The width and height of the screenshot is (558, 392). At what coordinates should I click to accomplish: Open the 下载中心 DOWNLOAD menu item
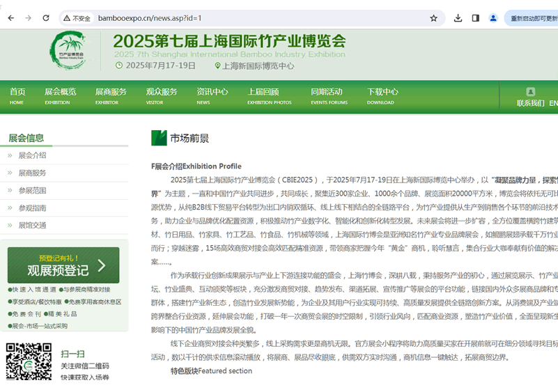[x=382, y=96]
